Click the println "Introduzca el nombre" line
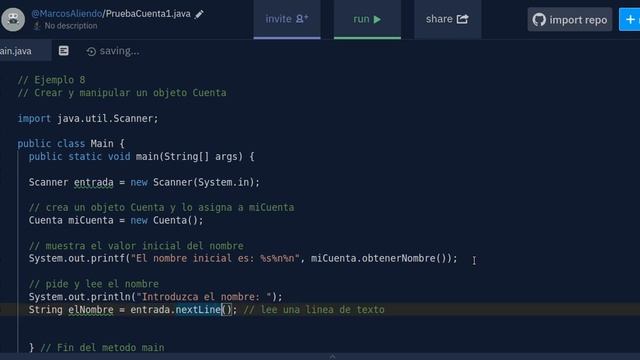640x360 pixels. 155,297
